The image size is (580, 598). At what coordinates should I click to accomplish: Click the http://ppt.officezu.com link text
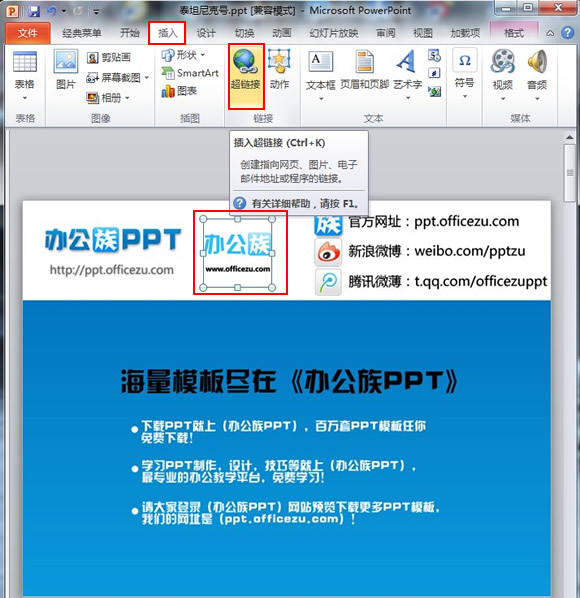click(112, 270)
